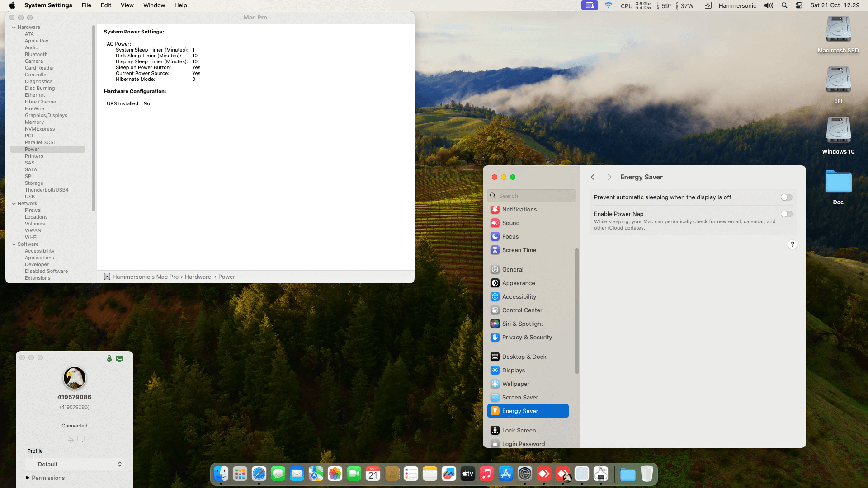Click the remote chat bubble icon
The width and height of the screenshot is (868, 488).
[x=81, y=439]
